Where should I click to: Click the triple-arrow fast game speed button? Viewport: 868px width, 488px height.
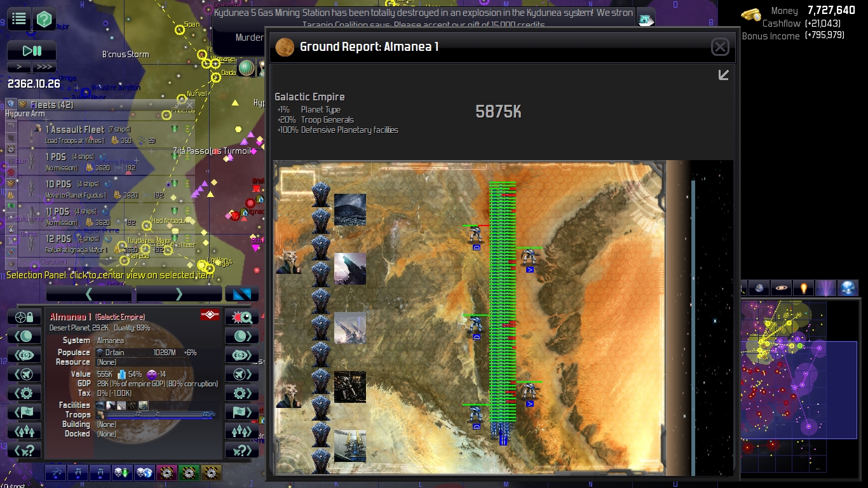pyautogui.click(x=44, y=67)
